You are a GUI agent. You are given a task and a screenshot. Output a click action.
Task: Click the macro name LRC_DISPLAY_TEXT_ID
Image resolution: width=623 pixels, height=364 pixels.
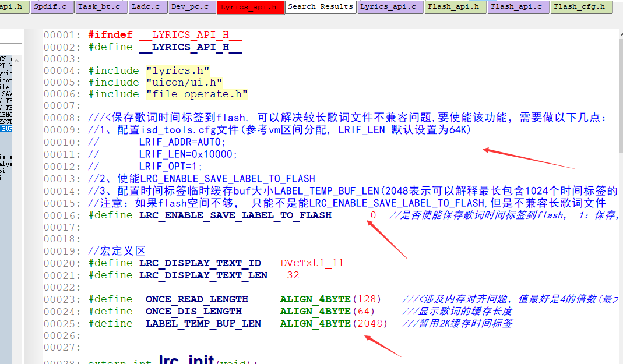click(x=200, y=263)
